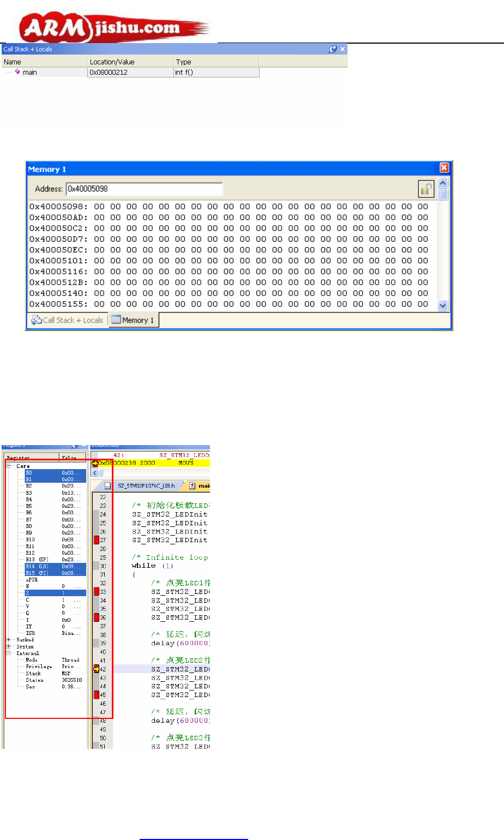Screen dimensions: 504x840
Task: Select memory row 0x400050D7
Action: tap(229, 239)
